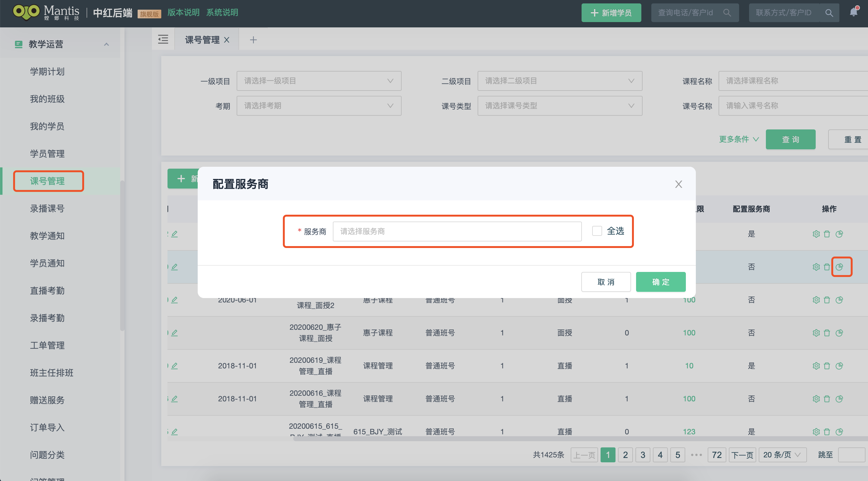Click gear icon in 615_BJY_测试 row
This screenshot has height=481, width=868.
tap(816, 432)
